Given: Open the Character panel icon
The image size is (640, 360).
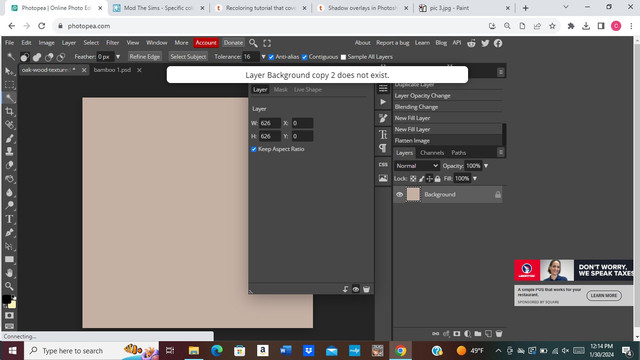Looking at the screenshot, I should pos(383,134).
